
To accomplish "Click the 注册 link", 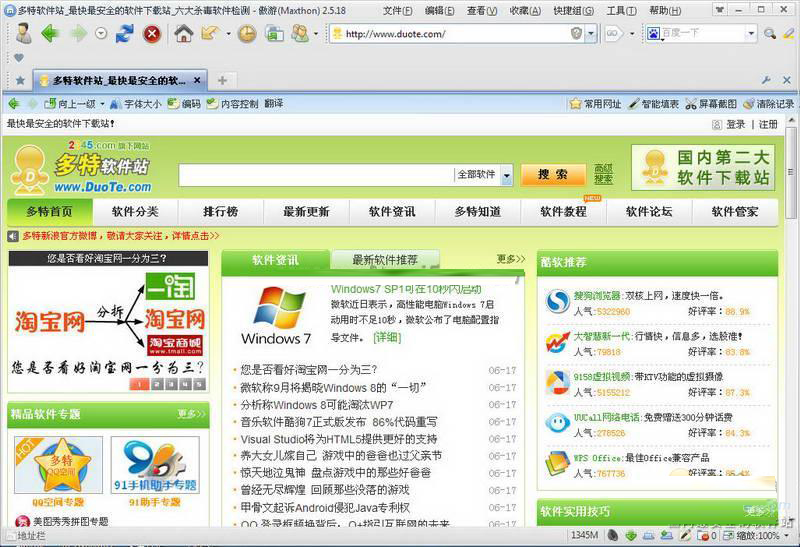I will 768,125.
